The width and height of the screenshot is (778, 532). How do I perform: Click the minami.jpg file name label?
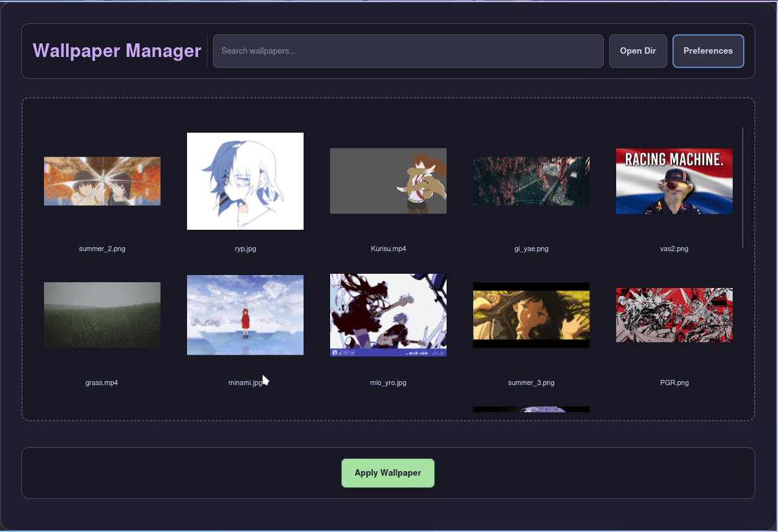[245, 382]
